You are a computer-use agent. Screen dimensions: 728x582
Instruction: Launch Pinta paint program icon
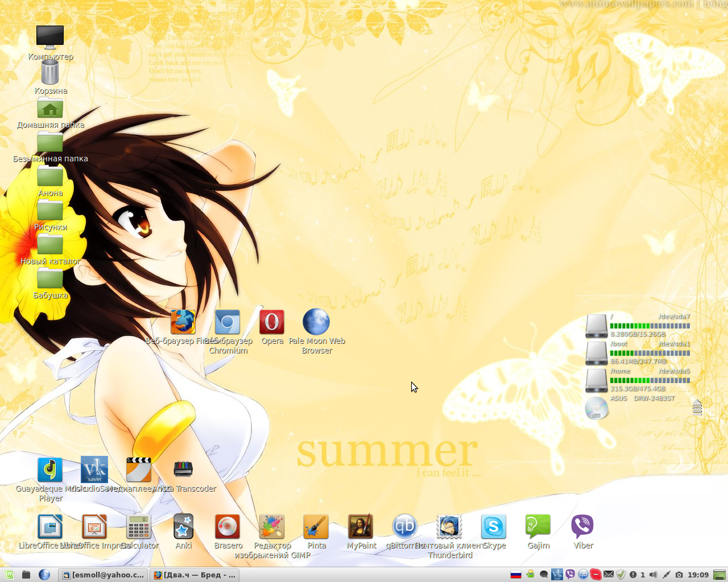pyautogui.click(x=316, y=527)
